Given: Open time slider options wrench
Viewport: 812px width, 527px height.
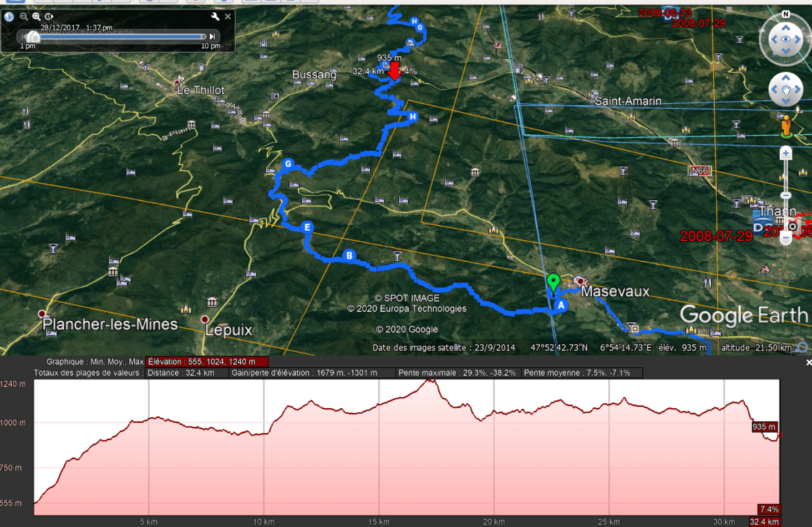Looking at the screenshot, I should 215,17.
